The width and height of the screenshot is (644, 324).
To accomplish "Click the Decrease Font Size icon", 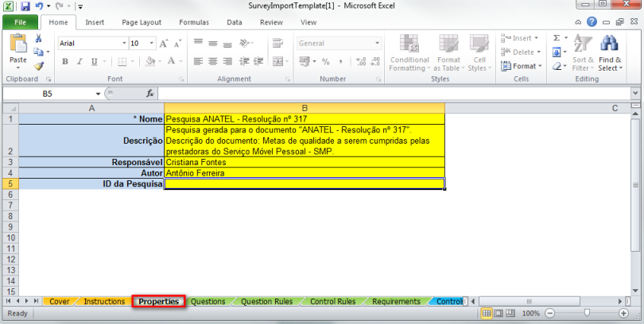I will (x=177, y=44).
